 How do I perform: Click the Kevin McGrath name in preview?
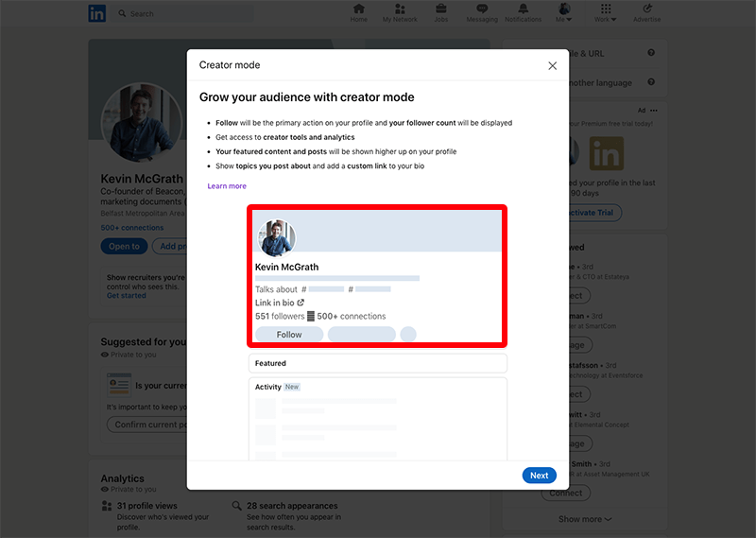287,267
